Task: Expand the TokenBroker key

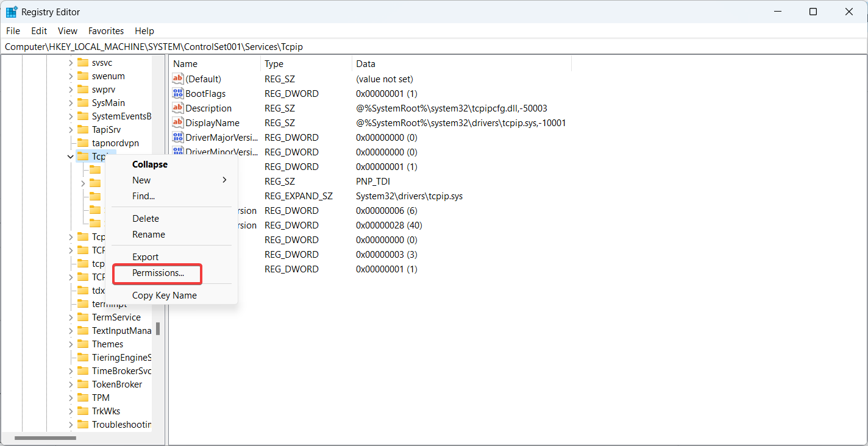Action: 70,384
